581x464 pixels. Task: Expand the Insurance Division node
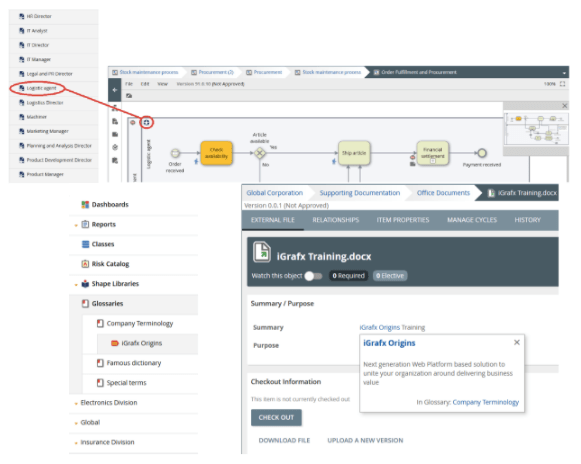[76, 443]
